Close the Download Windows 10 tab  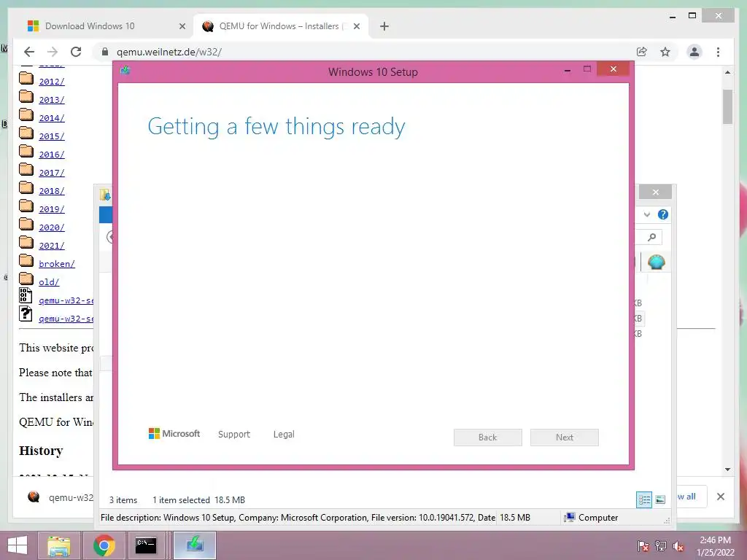(x=182, y=26)
